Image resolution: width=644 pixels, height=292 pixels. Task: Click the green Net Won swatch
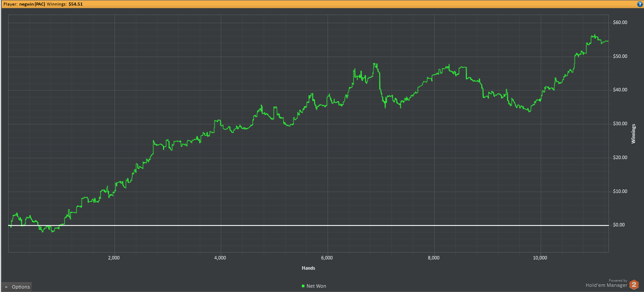coord(303,286)
